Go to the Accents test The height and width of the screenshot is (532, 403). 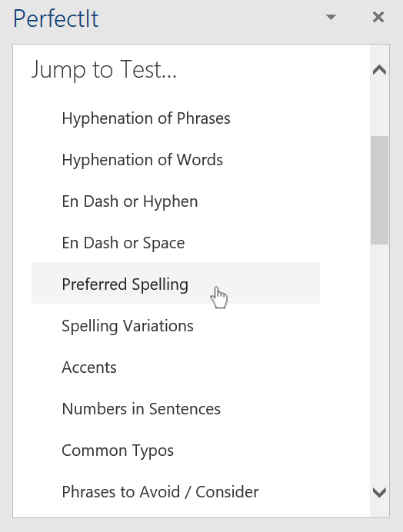pos(175,367)
